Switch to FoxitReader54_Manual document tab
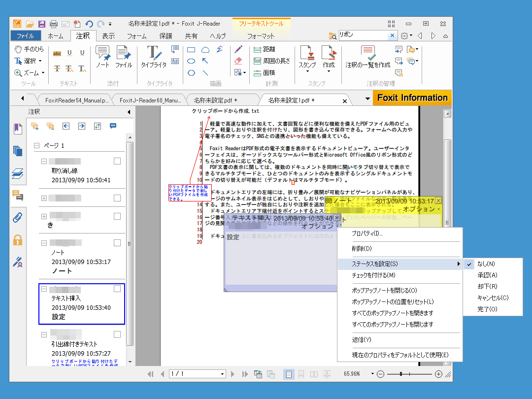532x399 pixels. (x=77, y=100)
